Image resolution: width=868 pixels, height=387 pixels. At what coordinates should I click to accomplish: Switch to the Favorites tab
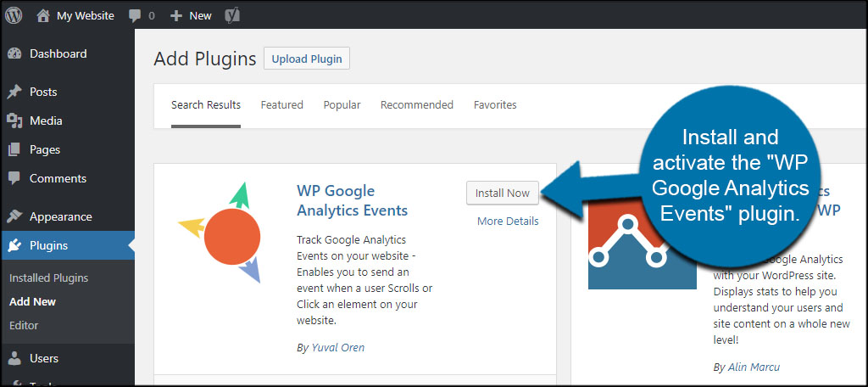tap(495, 104)
